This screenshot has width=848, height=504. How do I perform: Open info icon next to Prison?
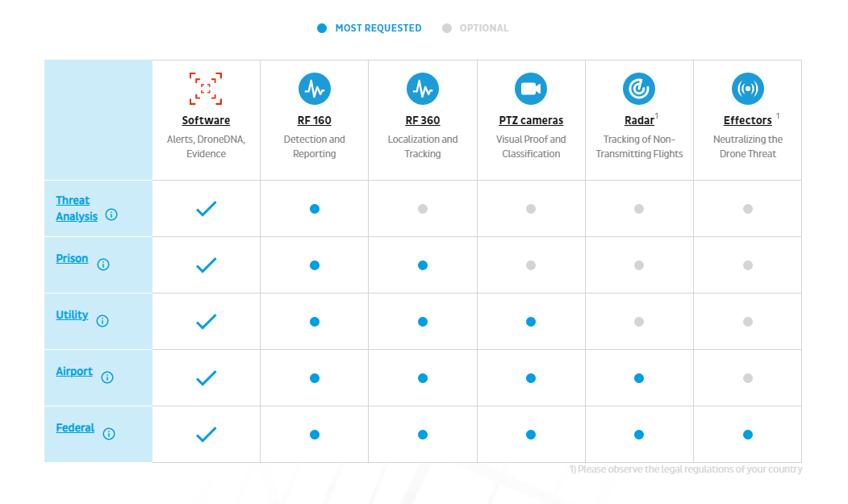[103, 264]
